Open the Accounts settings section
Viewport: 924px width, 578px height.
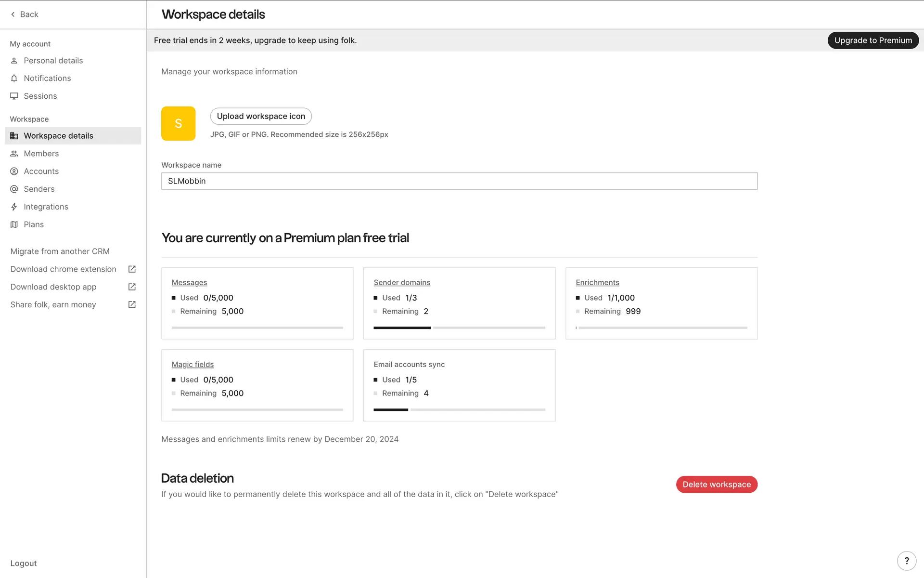(41, 171)
